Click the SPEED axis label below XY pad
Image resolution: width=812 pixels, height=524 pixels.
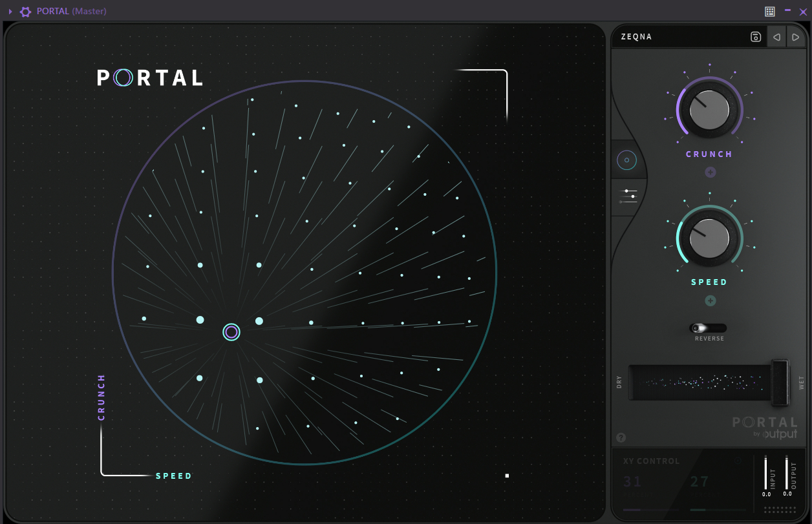[x=174, y=476]
